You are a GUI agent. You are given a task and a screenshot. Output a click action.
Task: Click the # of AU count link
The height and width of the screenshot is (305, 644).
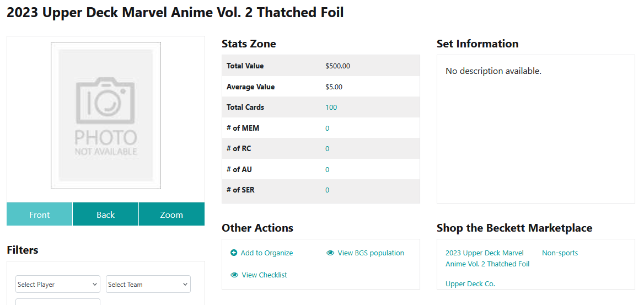tap(328, 169)
